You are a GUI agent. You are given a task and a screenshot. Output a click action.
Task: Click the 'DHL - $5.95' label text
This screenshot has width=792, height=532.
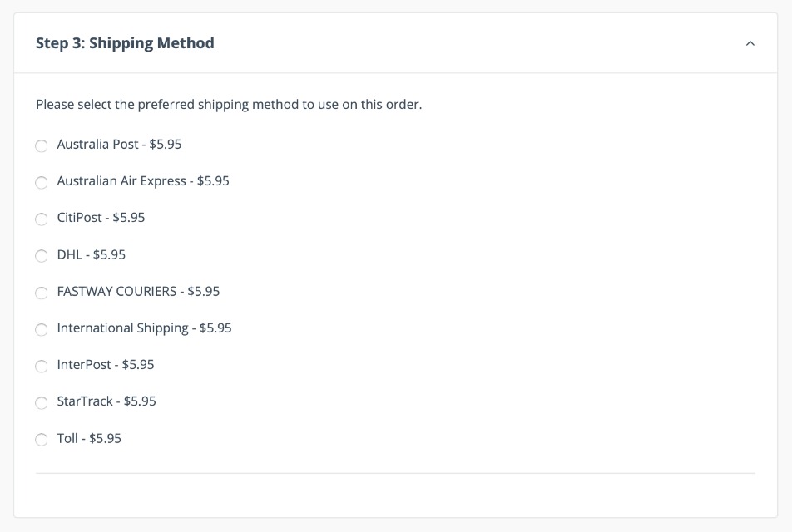[x=91, y=254]
